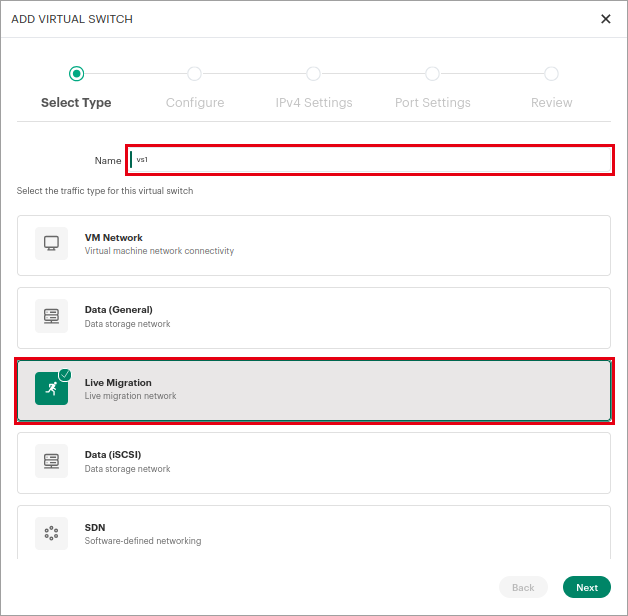Click the VM Network monitor icon
Viewport: 628px width, 616px height.
click(x=51, y=244)
